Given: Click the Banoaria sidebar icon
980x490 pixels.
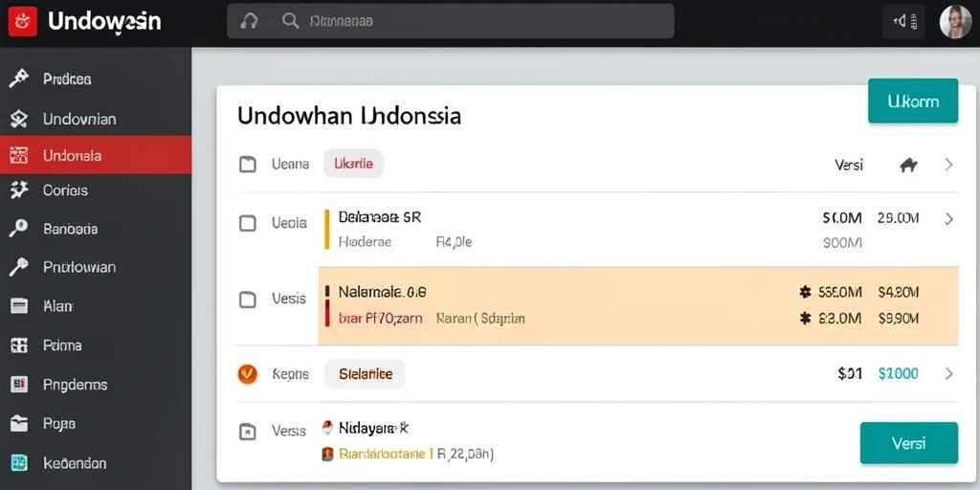Looking at the screenshot, I should (19, 229).
